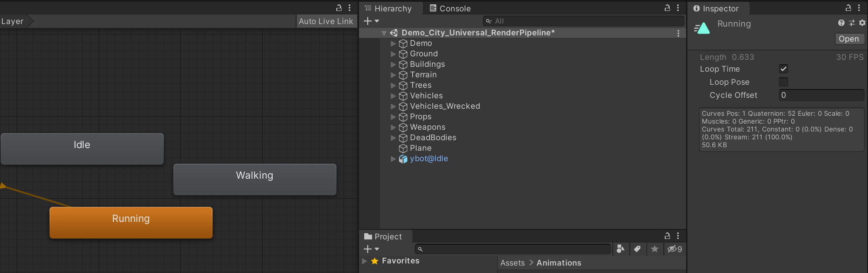
Task: Click the Assets breadcrumb link
Action: pos(513,263)
